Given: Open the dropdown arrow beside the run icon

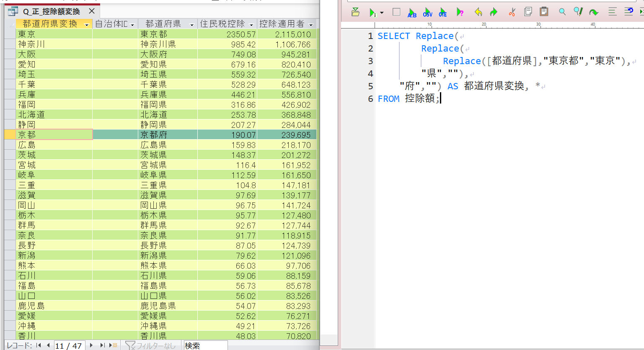Looking at the screenshot, I should click(x=382, y=13).
